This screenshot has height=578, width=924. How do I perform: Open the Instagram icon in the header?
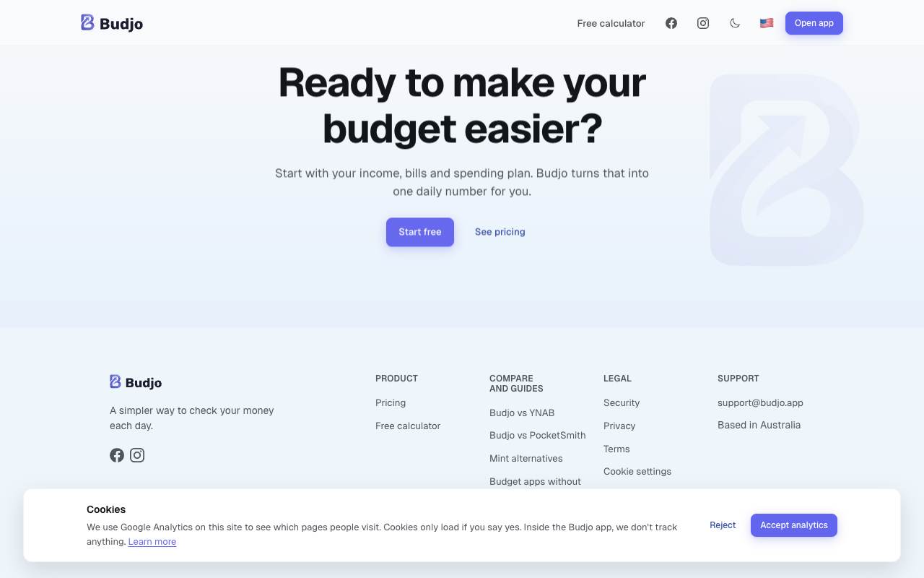coord(703,23)
